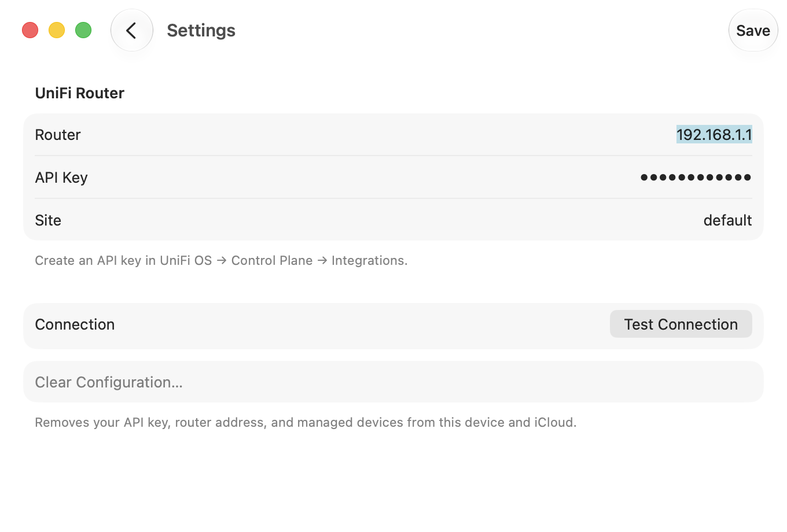Click the UniFi Router section heading
The width and height of the screenshot is (787, 532).
click(80, 93)
